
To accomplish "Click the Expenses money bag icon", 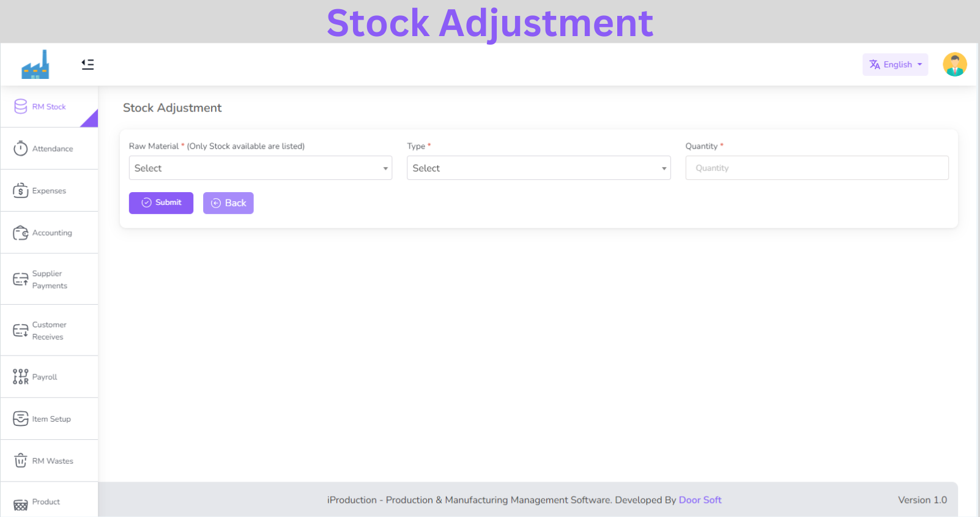I will click(21, 190).
